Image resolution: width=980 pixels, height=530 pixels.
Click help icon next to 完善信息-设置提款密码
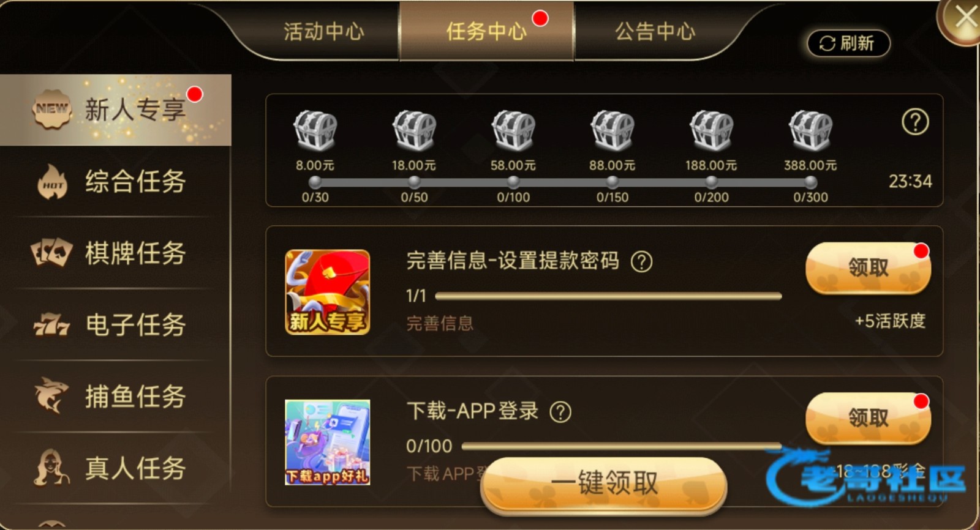(x=641, y=262)
